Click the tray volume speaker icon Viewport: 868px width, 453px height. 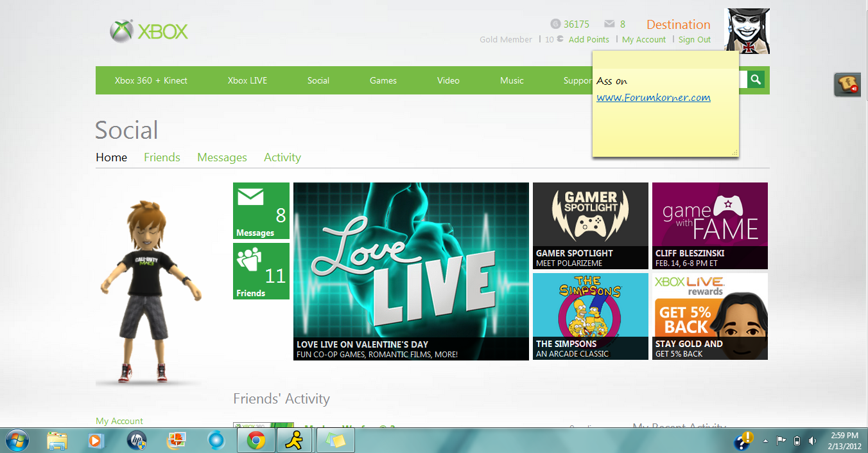[x=812, y=441]
